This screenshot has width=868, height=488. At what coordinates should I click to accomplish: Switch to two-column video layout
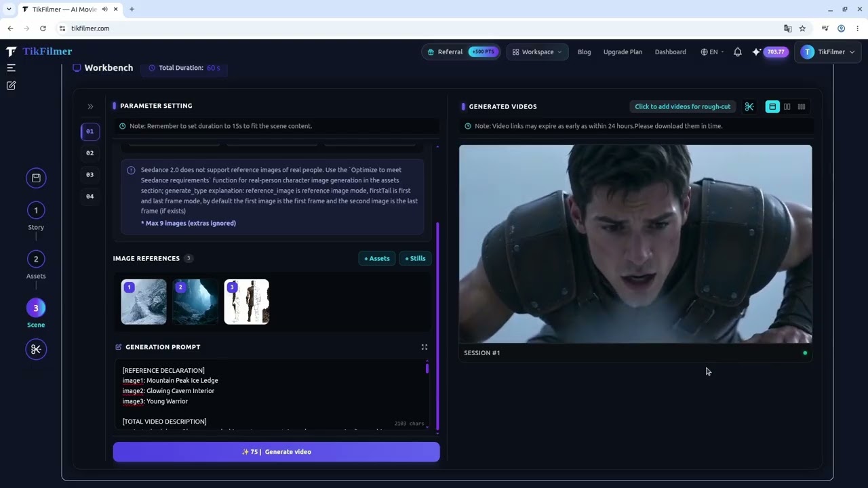[787, 106]
